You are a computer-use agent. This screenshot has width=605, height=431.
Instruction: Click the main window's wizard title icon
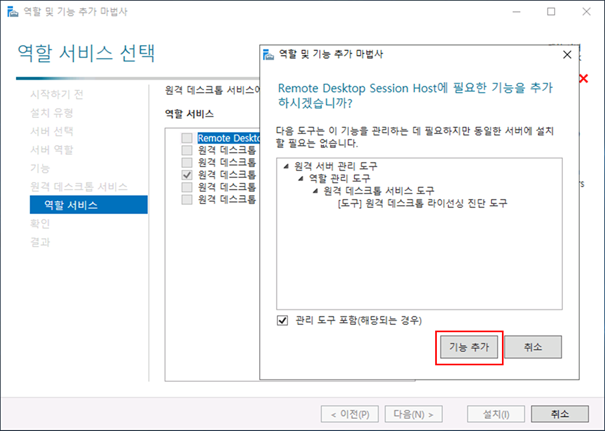click(12, 12)
